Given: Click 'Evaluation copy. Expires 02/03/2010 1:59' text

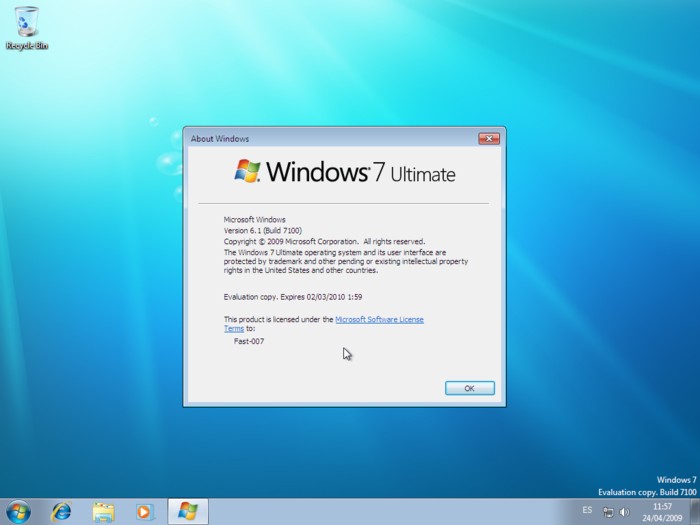Looking at the screenshot, I should click(x=293, y=297).
